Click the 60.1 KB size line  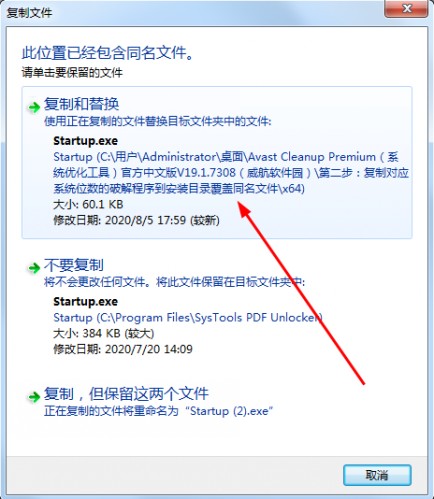pos(88,204)
